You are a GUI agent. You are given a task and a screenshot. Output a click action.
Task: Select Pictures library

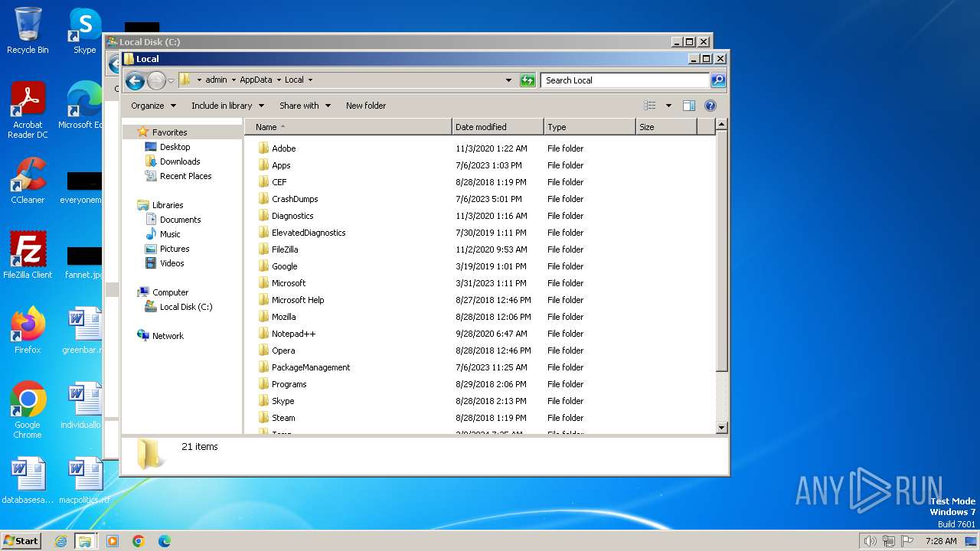(x=175, y=249)
